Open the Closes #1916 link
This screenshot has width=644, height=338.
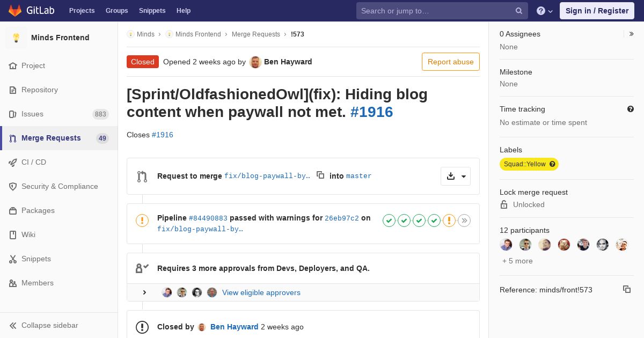click(x=163, y=135)
